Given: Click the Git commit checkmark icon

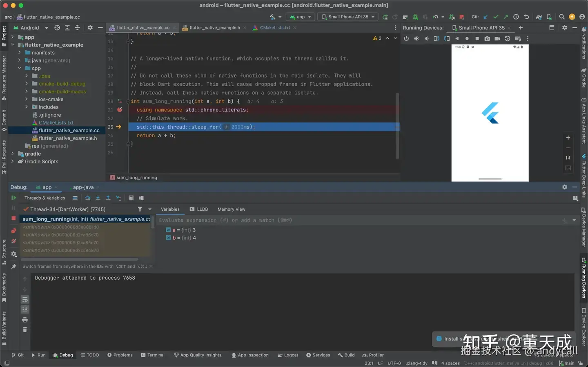Looking at the screenshot, I should [496, 17].
